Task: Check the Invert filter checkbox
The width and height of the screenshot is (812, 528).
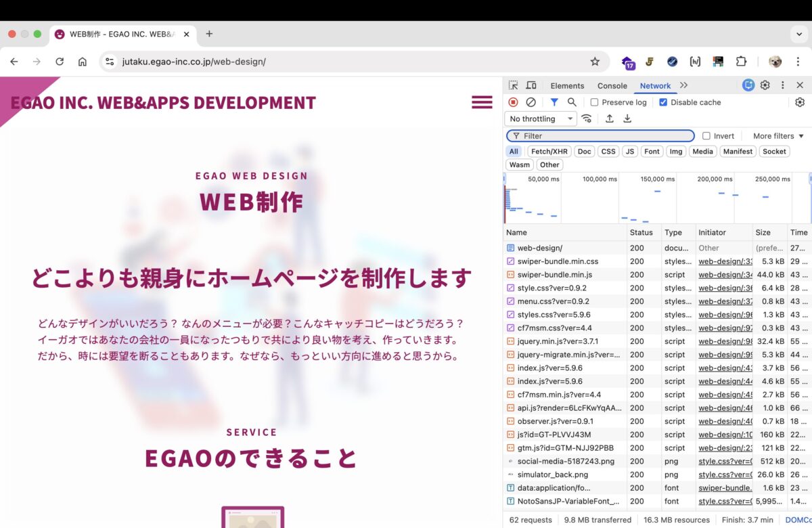Action: pyautogui.click(x=706, y=136)
